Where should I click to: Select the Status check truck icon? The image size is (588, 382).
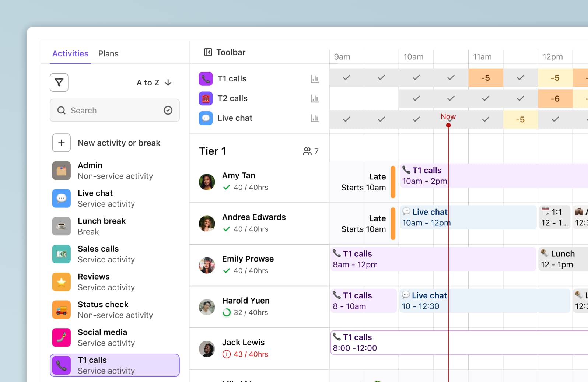tap(62, 310)
